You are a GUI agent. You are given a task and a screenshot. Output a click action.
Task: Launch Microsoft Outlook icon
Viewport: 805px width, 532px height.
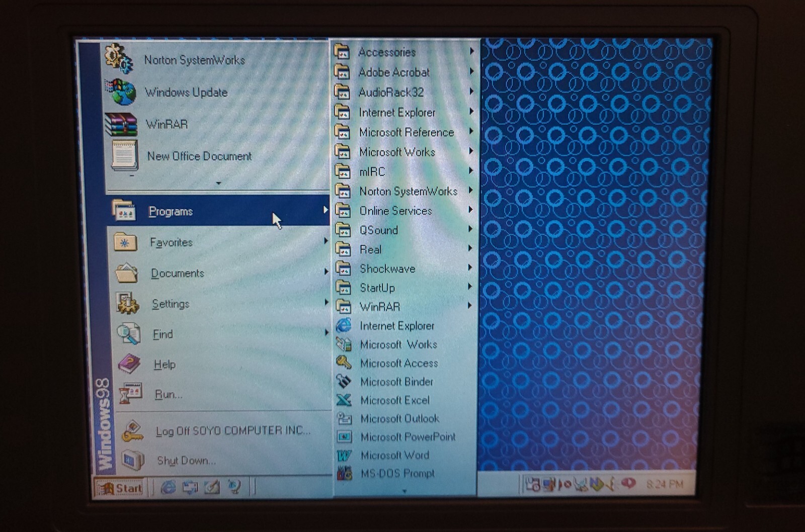click(x=344, y=418)
